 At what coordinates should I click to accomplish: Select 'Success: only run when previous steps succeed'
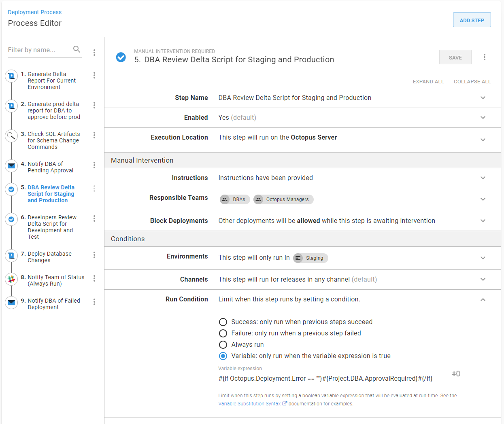point(223,322)
